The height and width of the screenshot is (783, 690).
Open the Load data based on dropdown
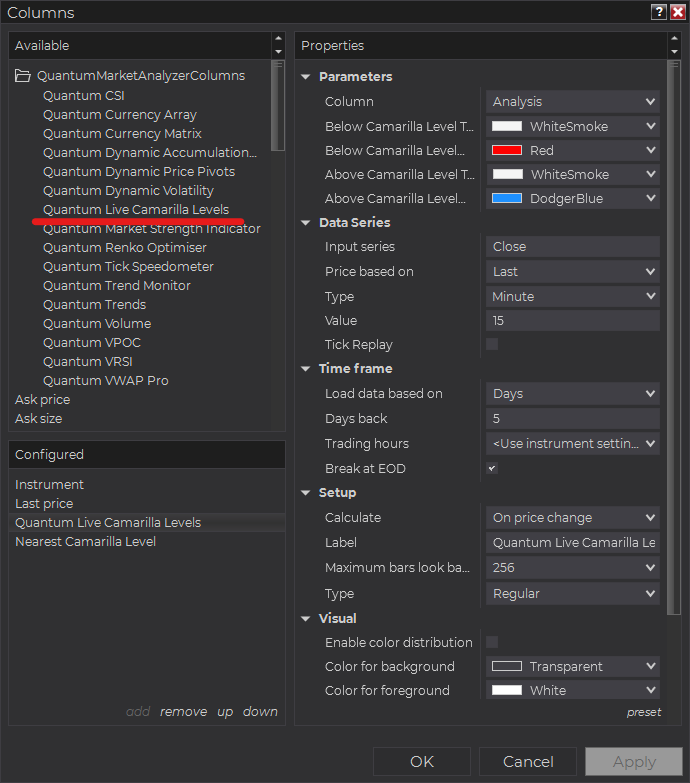[573, 393]
